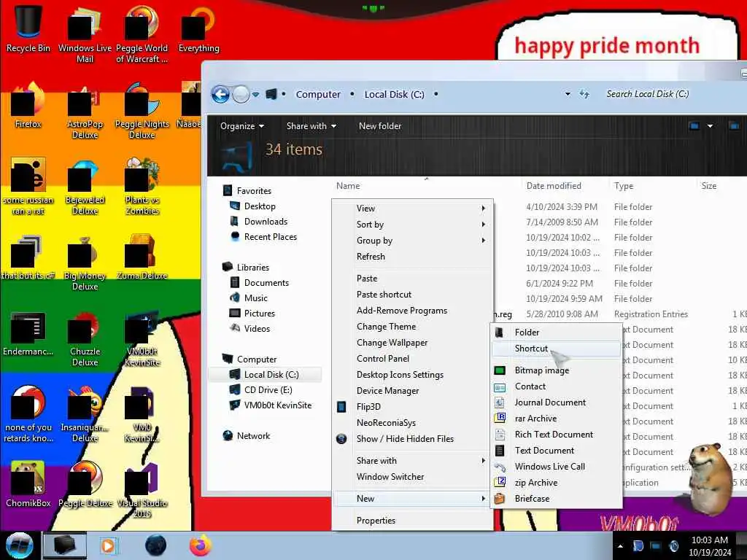
Task: Open the recent pages dropdown arrow
Action: click(x=255, y=94)
